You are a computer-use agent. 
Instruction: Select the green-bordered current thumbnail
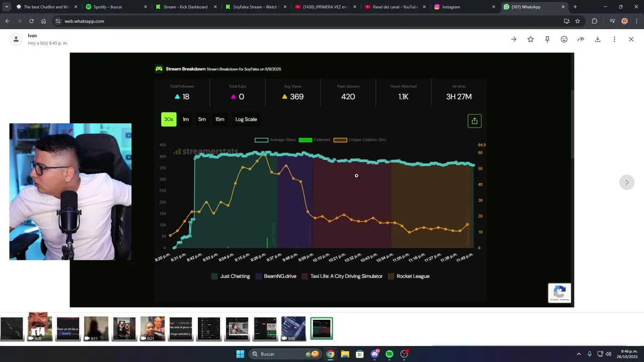click(321, 329)
